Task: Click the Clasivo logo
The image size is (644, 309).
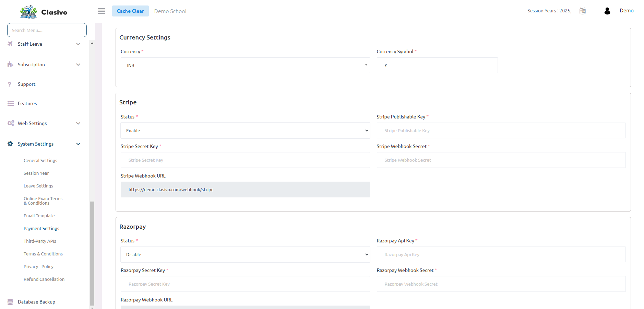Action: click(44, 12)
